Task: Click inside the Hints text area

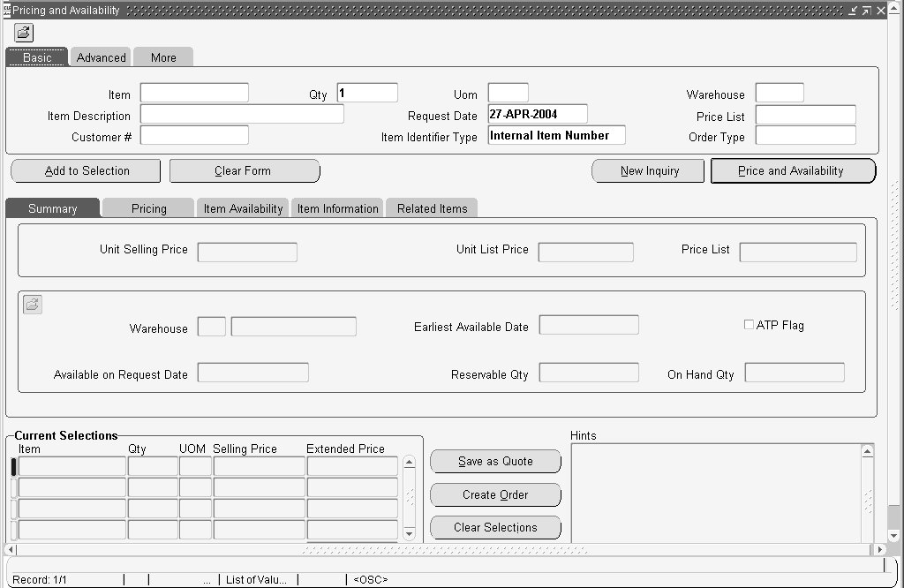Action: (x=716, y=493)
